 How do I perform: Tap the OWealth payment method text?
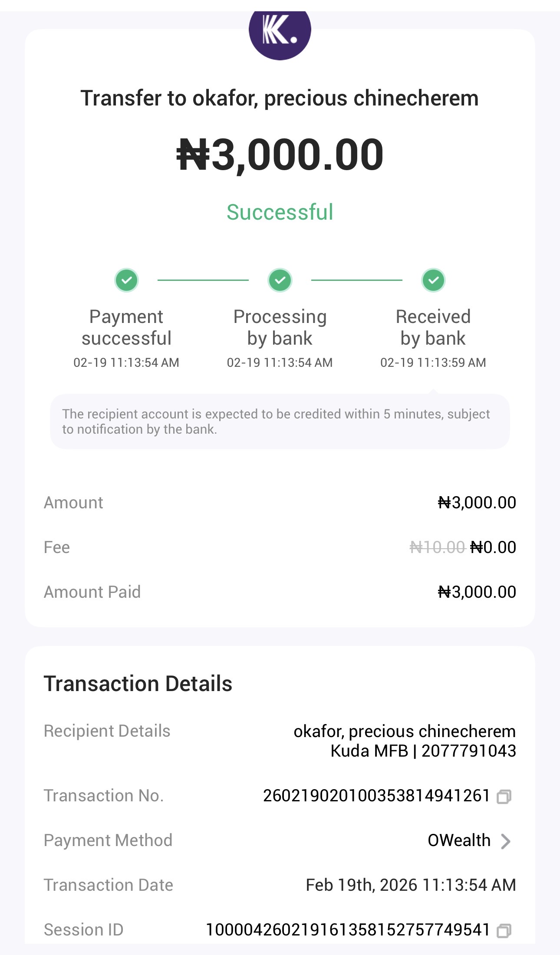coord(459,840)
